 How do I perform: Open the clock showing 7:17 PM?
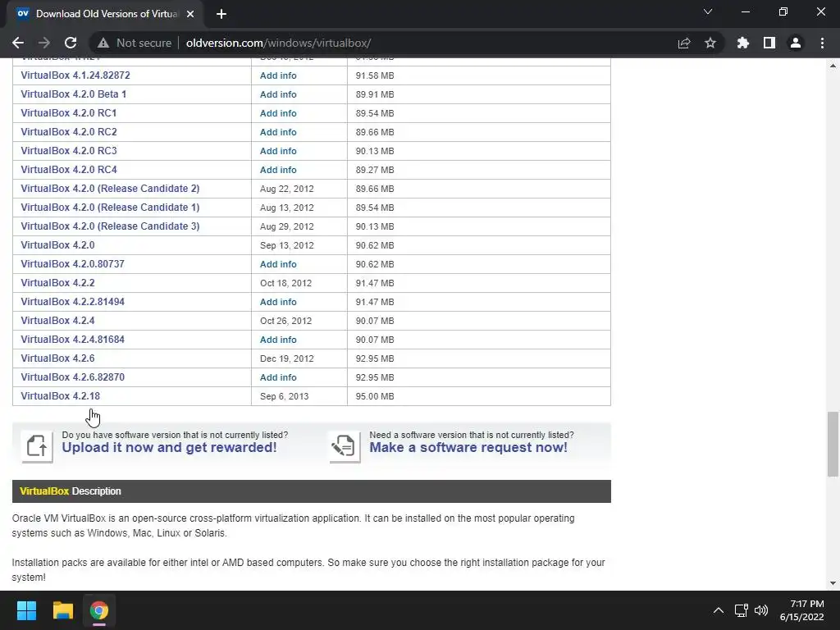pos(801,610)
